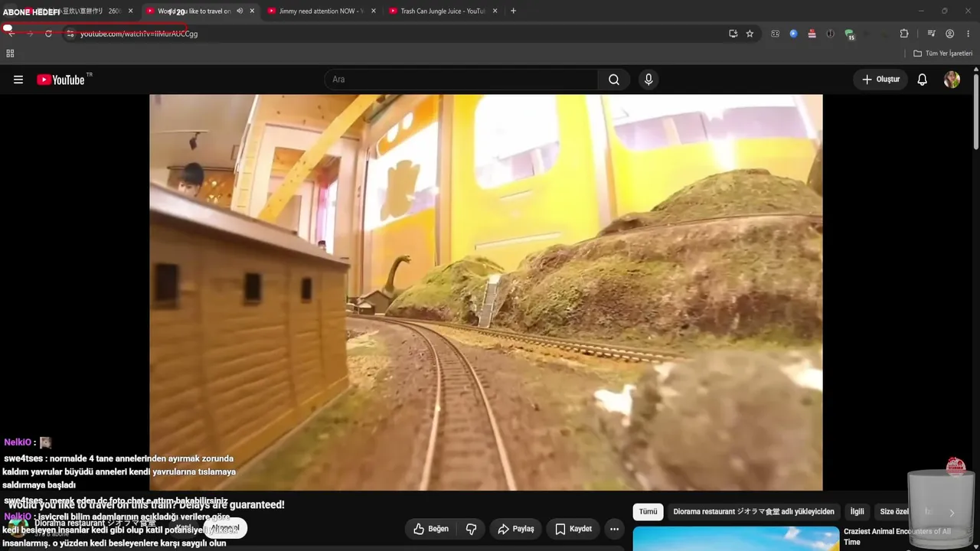Open the browser extensions puzzle icon
The image size is (980, 551).
(x=904, y=34)
